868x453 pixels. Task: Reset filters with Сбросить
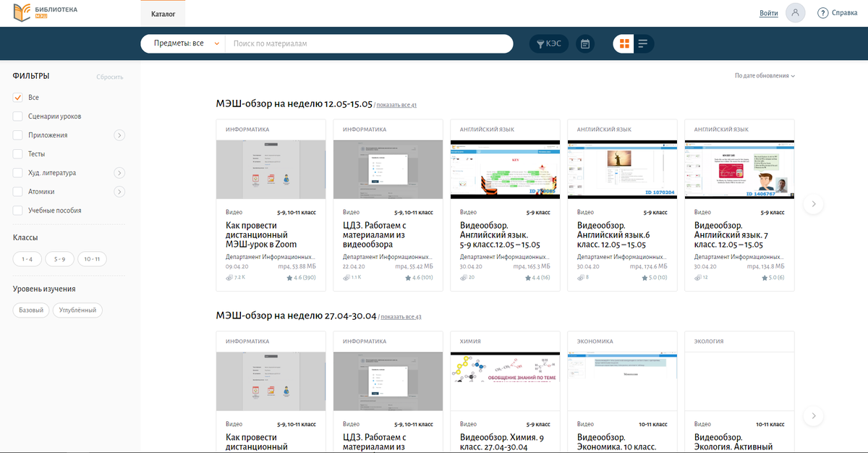coord(110,77)
